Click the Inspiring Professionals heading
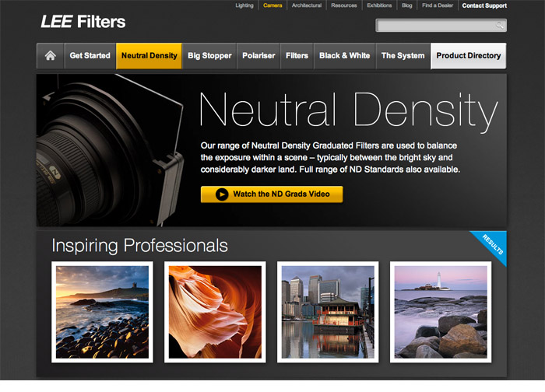Screen dimensions: 545x392 point(139,246)
